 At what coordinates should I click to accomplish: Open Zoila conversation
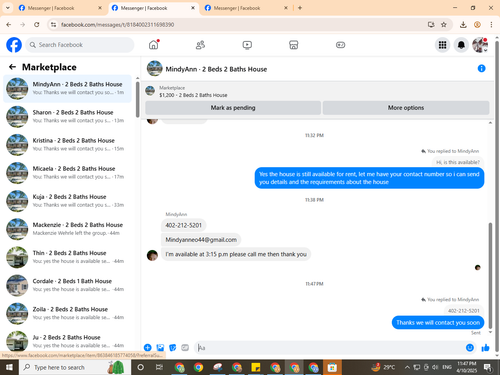(67, 313)
